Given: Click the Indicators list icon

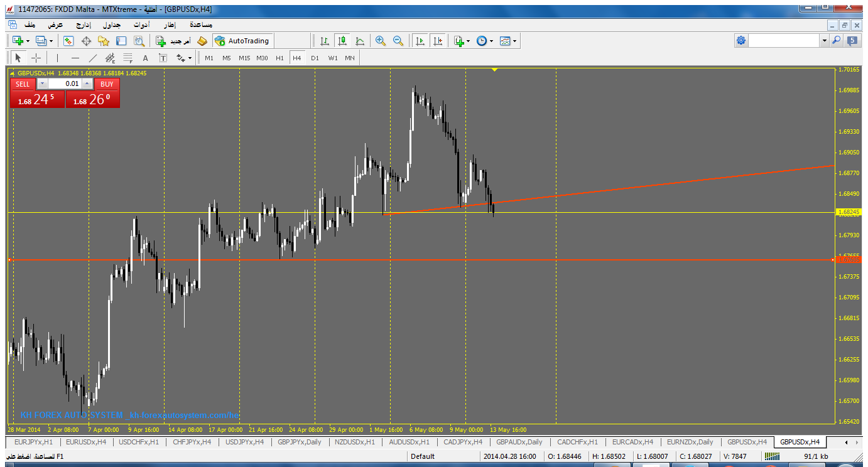Looking at the screenshot, I should coord(458,41).
